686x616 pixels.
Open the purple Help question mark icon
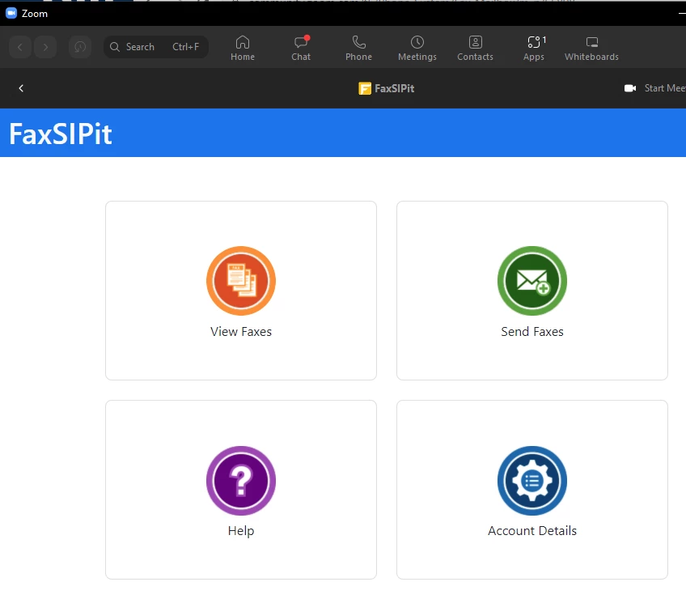[x=241, y=480]
